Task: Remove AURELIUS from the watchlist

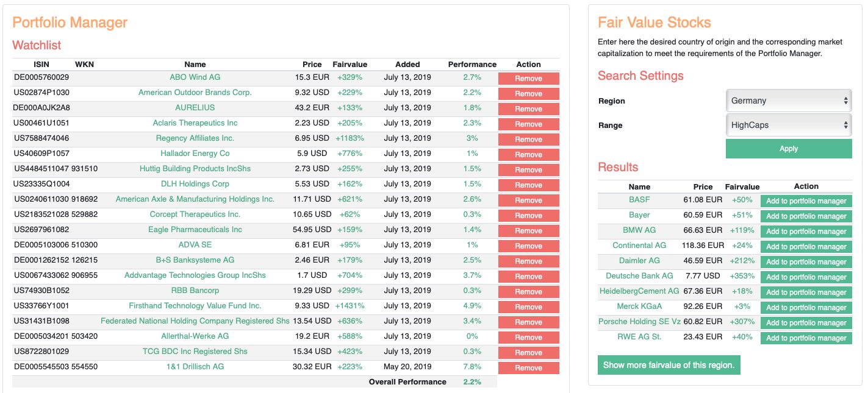Action: (528, 109)
